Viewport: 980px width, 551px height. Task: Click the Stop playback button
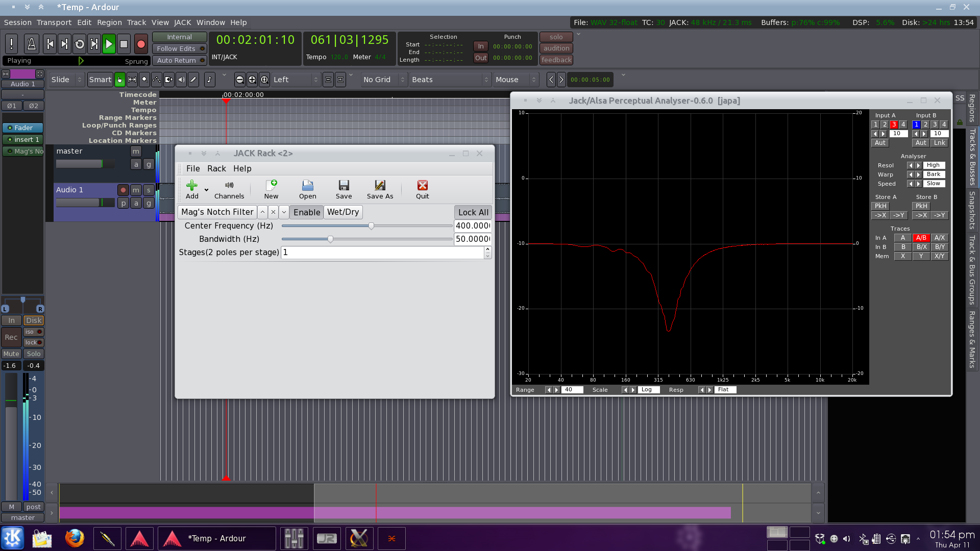point(124,44)
